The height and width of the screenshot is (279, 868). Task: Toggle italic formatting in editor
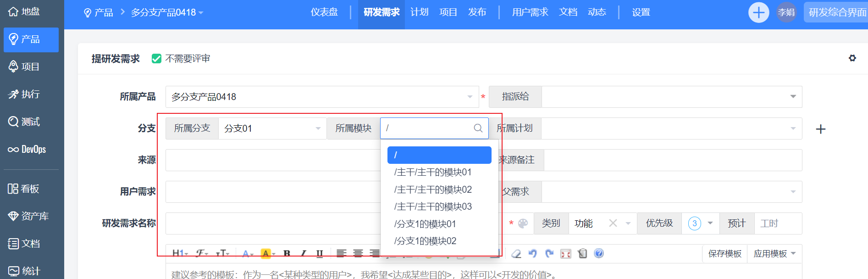303,253
